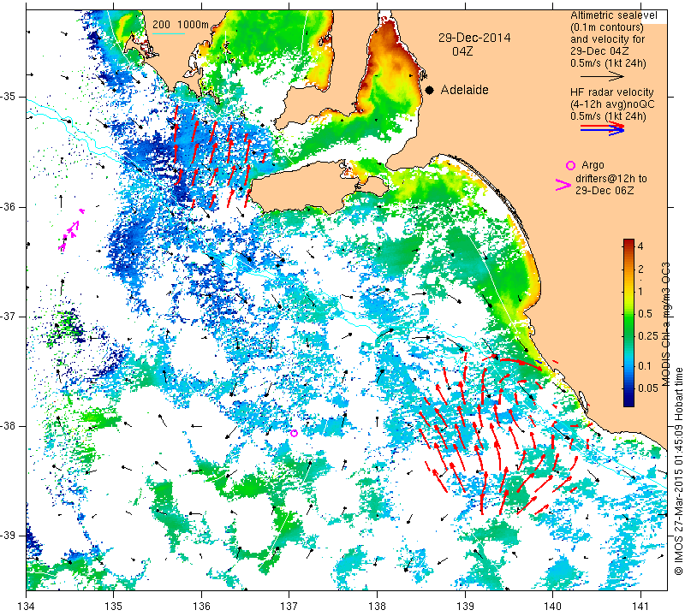Click the 'Argo' legend label
Image resolution: width=685 pixels, height=616 pixels.
(593, 165)
